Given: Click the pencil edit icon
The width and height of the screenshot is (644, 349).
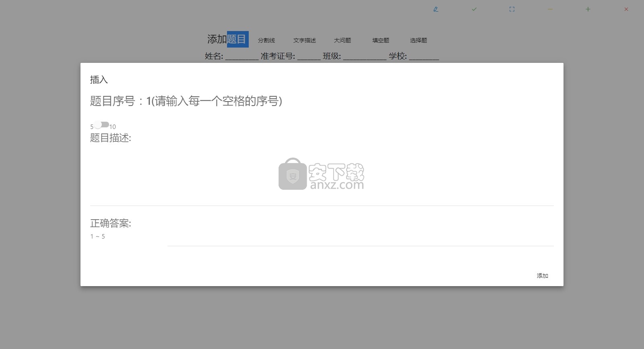Looking at the screenshot, I should [436, 9].
